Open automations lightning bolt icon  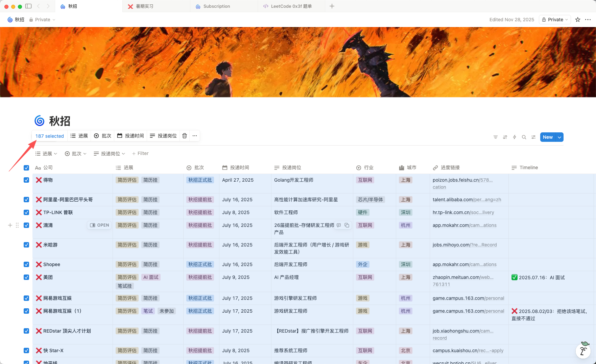(514, 137)
